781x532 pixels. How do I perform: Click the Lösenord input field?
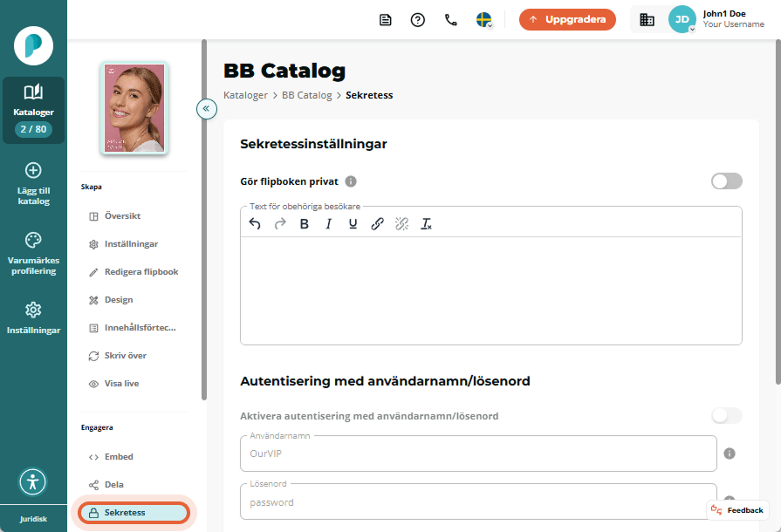pyautogui.click(x=478, y=501)
